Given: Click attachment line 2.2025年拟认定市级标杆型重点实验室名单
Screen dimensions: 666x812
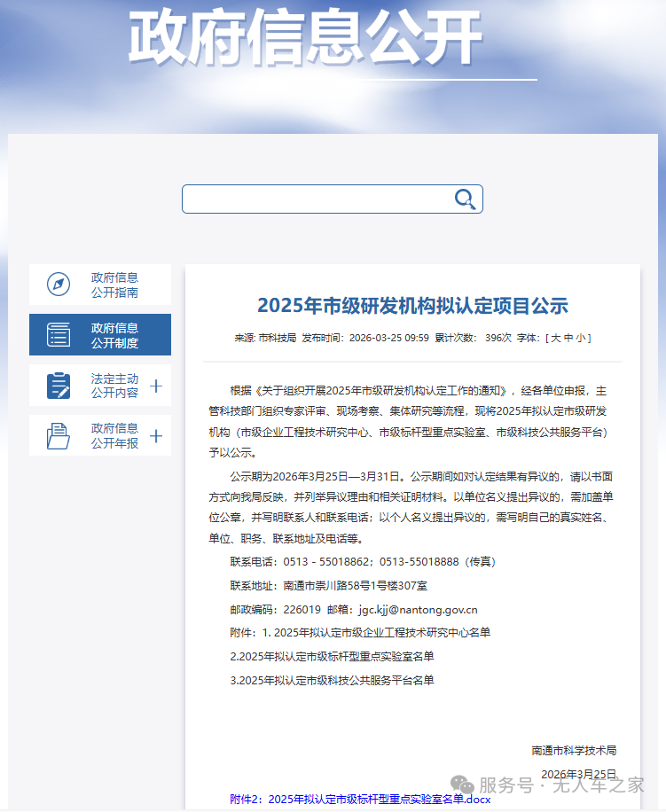Looking at the screenshot, I should (x=332, y=657).
